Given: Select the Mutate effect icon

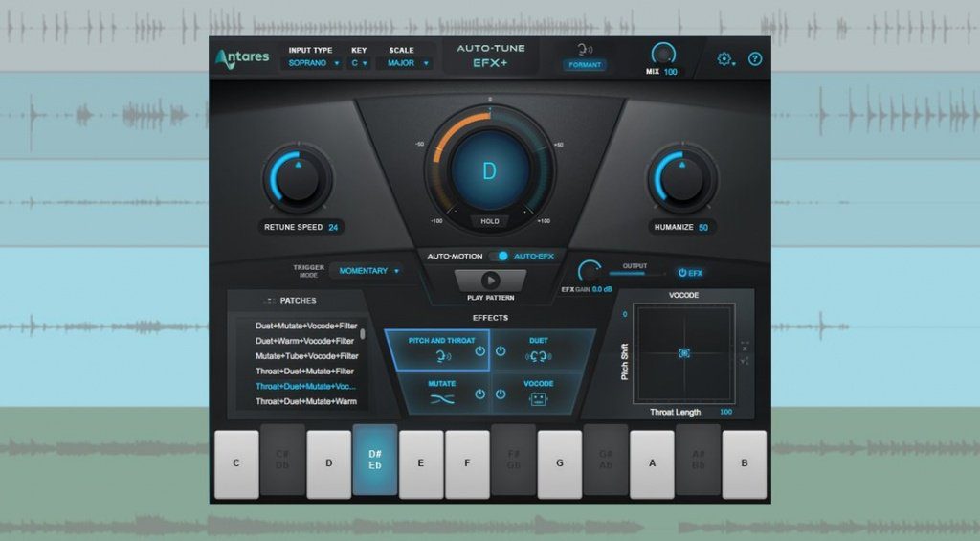Looking at the screenshot, I should [x=441, y=397].
